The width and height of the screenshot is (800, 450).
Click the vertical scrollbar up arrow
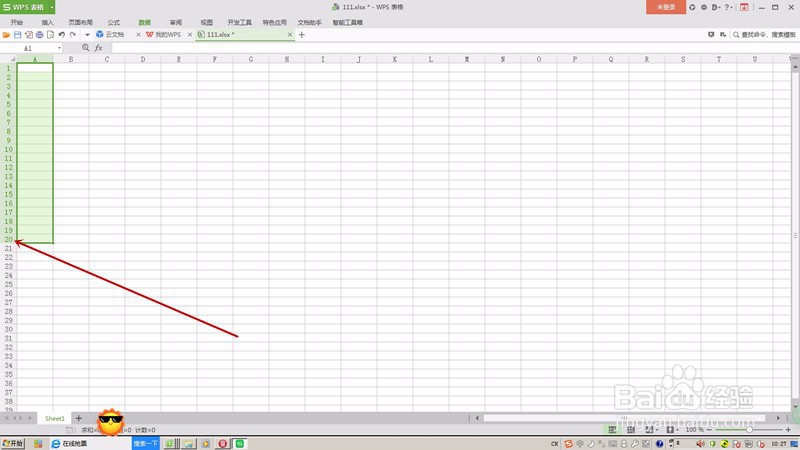point(795,67)
